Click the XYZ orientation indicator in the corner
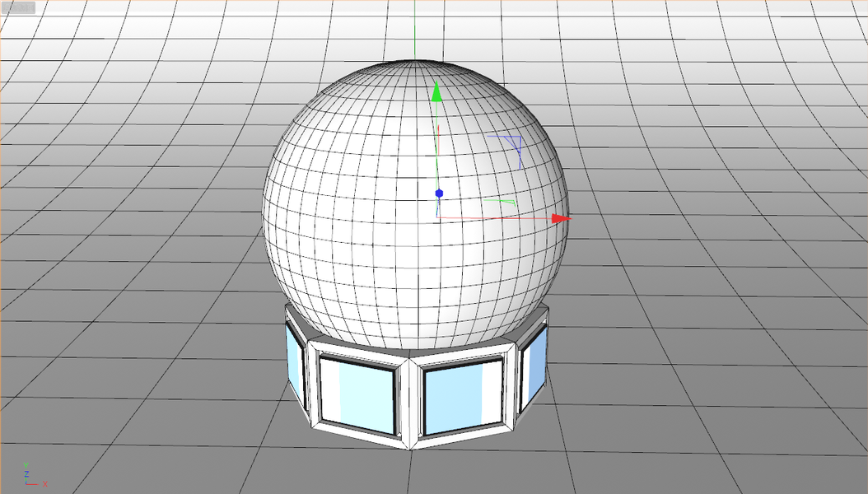The image size is (868, 494). 35,475
